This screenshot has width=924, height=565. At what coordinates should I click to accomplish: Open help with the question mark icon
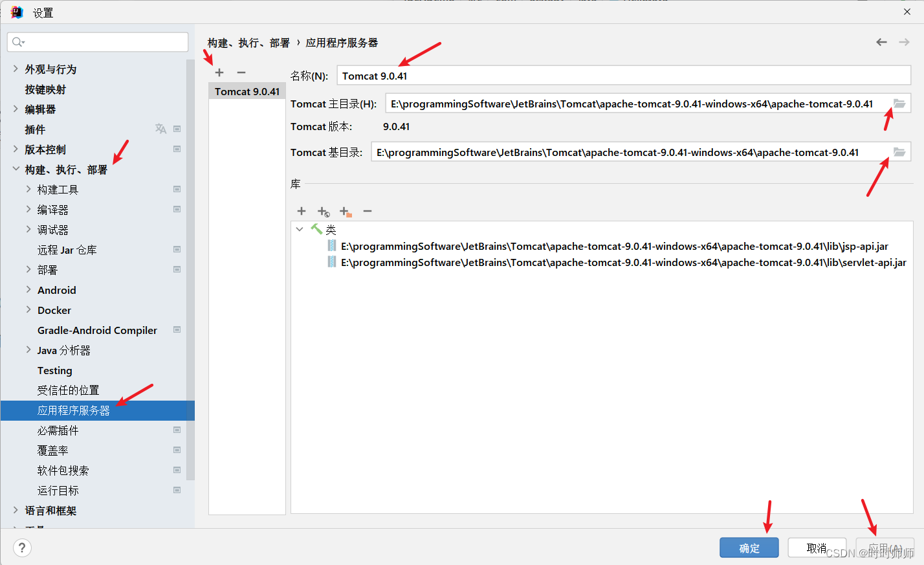tap(22, 548)
